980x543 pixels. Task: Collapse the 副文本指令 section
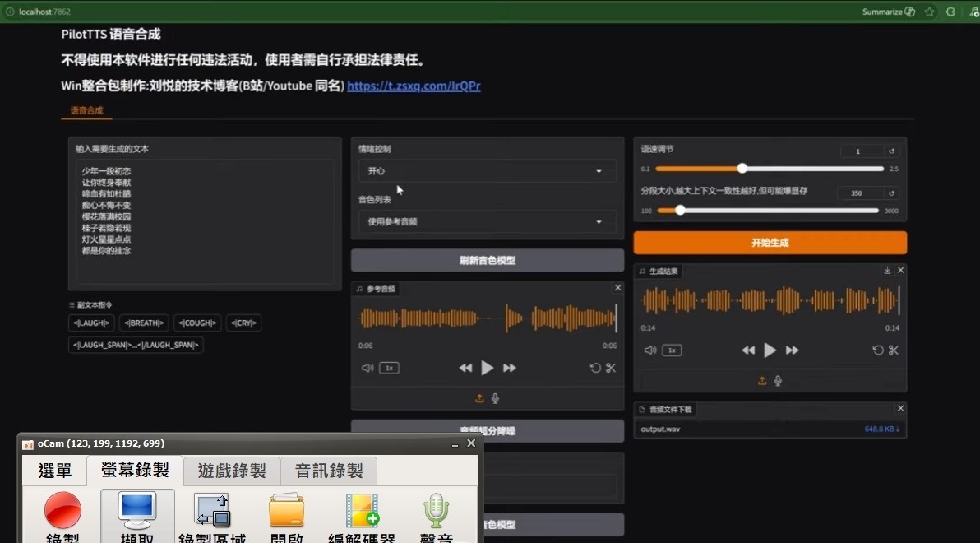[x=90, y=304]
